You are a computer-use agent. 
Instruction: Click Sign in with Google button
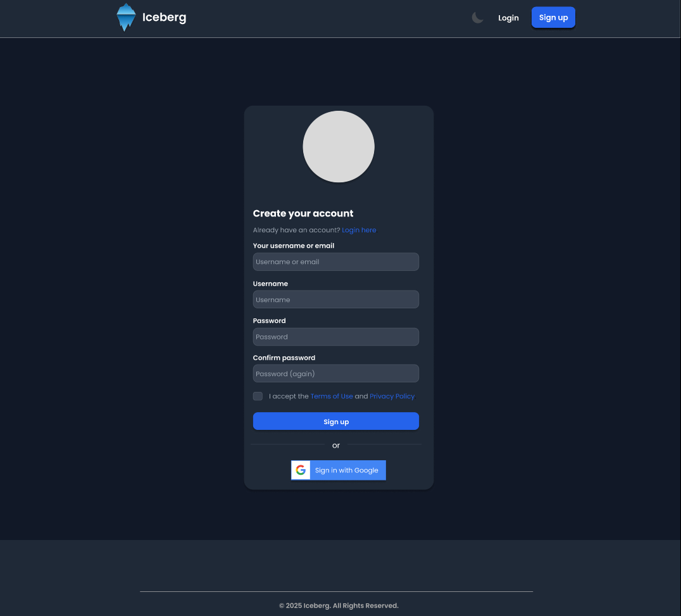339,470
